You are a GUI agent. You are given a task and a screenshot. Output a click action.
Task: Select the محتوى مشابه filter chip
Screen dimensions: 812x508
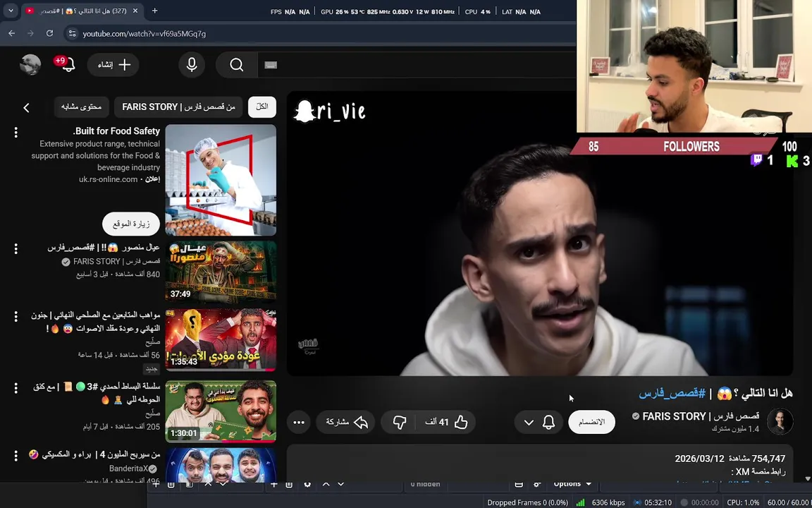(x=81, y=107)
